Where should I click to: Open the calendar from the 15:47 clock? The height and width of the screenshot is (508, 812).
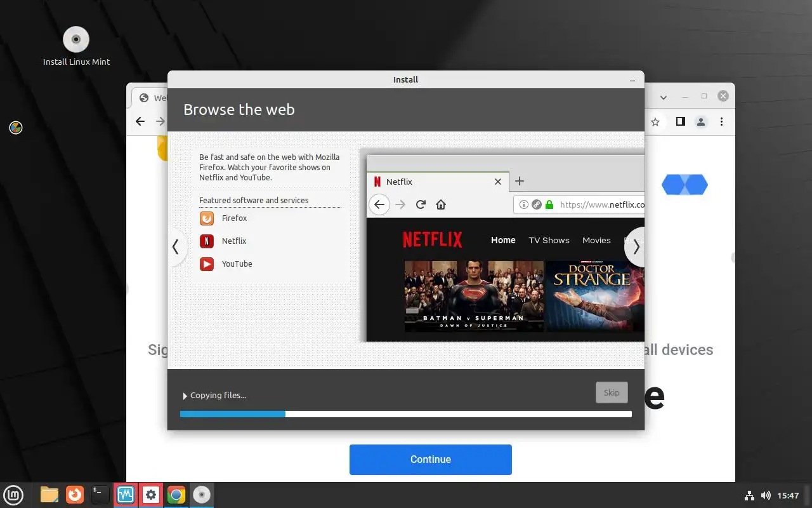pyautogui.click(x=788, y=495)
